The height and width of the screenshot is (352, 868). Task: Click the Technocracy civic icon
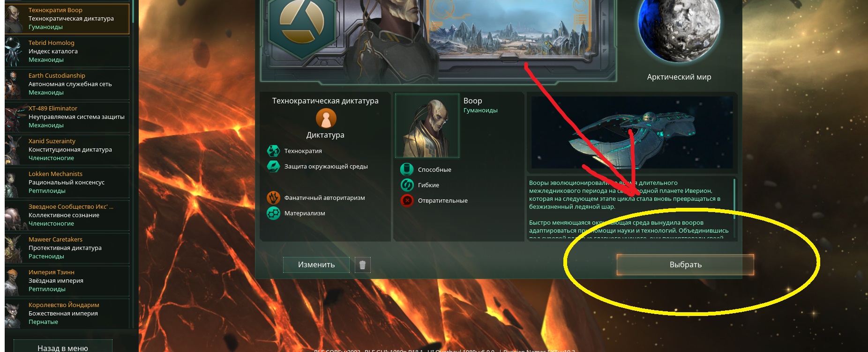(273, 151)
